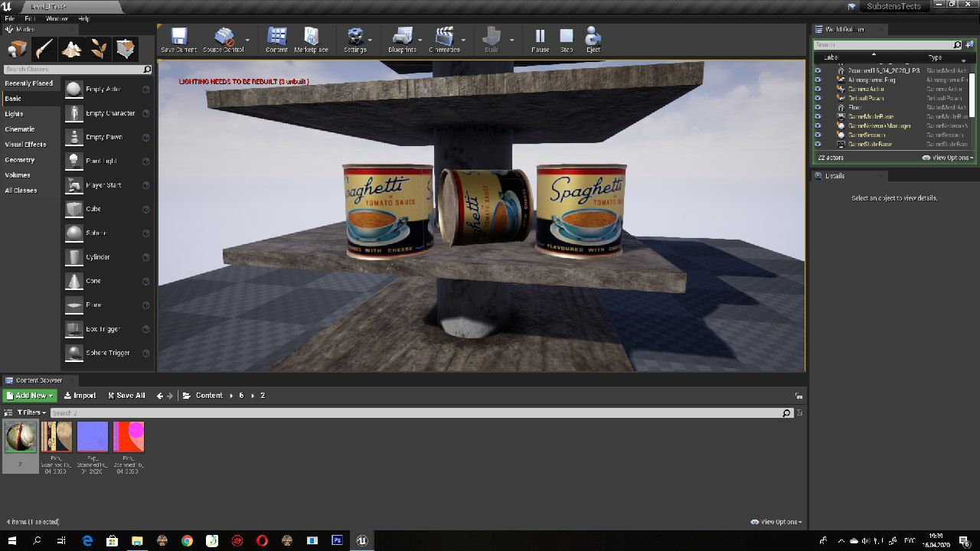Add new folder in World Outliner

(971, 44)
